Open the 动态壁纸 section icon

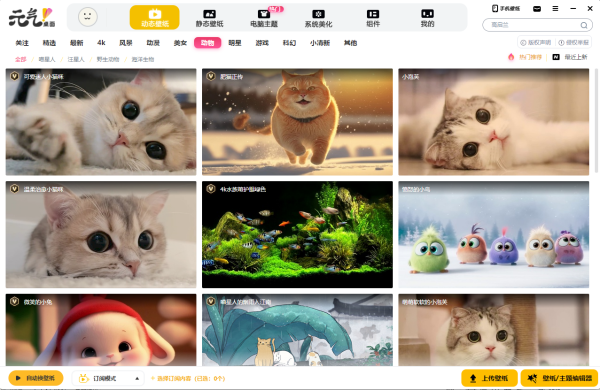point(155,14)
